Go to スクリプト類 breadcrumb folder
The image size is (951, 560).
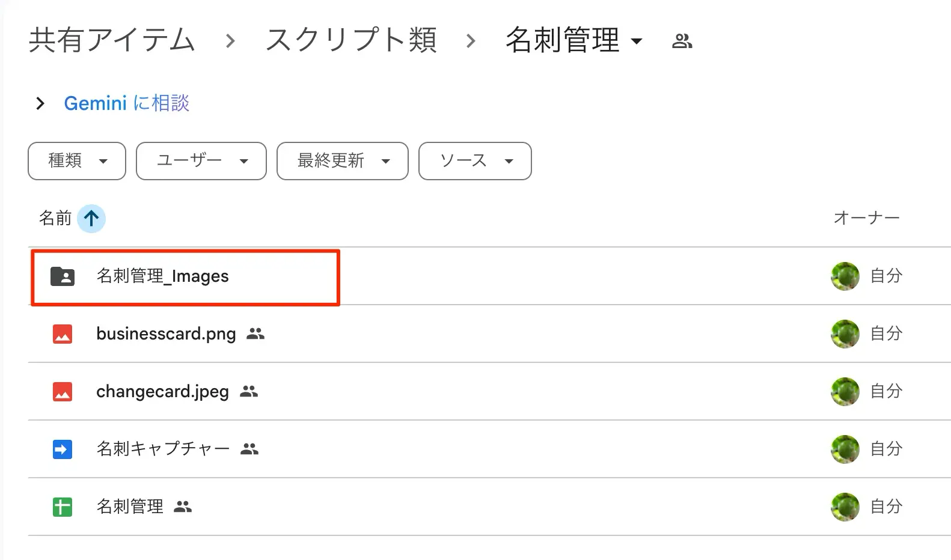[351, 40]
